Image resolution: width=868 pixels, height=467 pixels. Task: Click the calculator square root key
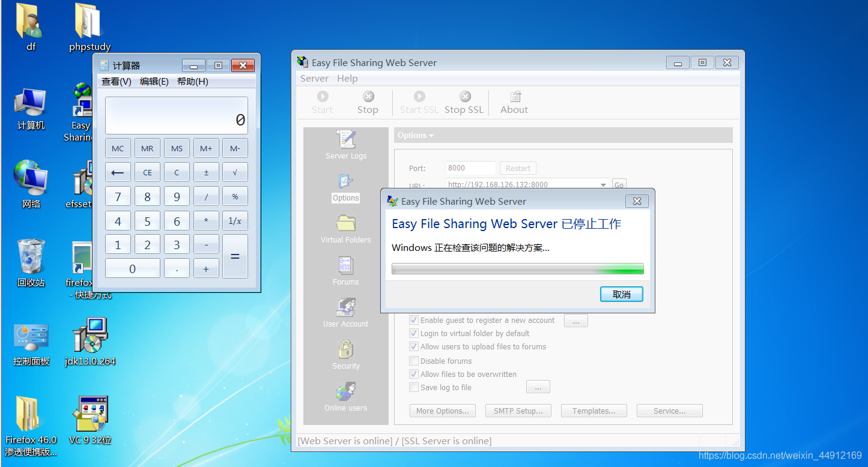[x=235, y=172]
